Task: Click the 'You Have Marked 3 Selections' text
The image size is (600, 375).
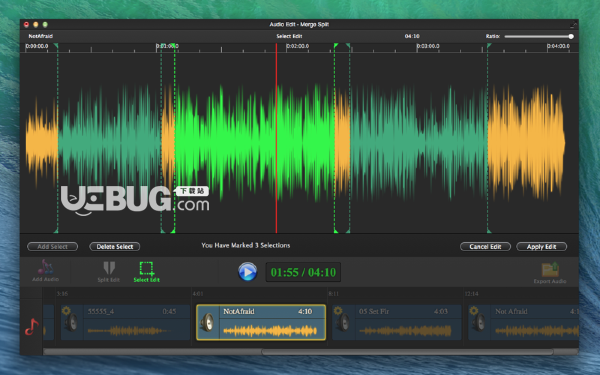Action: 246,245
